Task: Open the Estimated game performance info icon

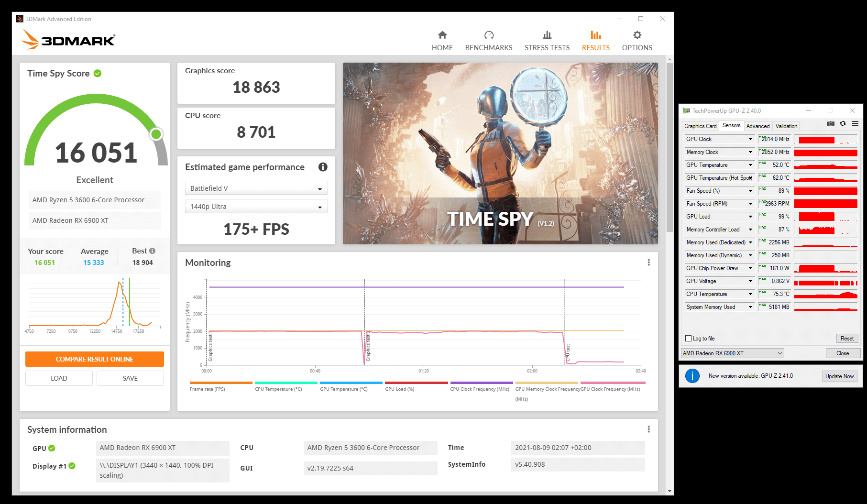Action: click(323, 167)
